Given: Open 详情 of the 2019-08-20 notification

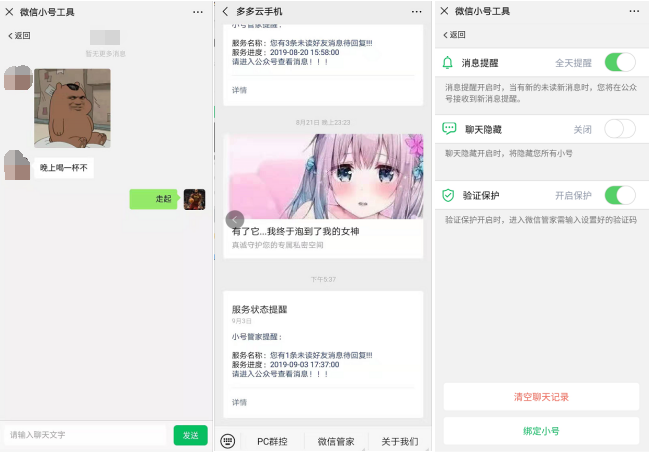Looking at the screenshot, I should click(239, 90).
